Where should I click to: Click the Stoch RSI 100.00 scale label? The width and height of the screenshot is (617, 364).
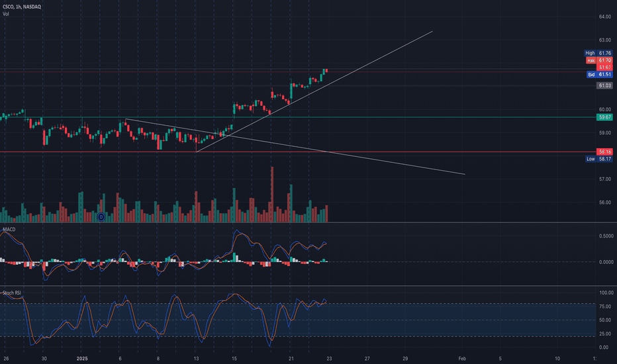(x=606, y=293)
